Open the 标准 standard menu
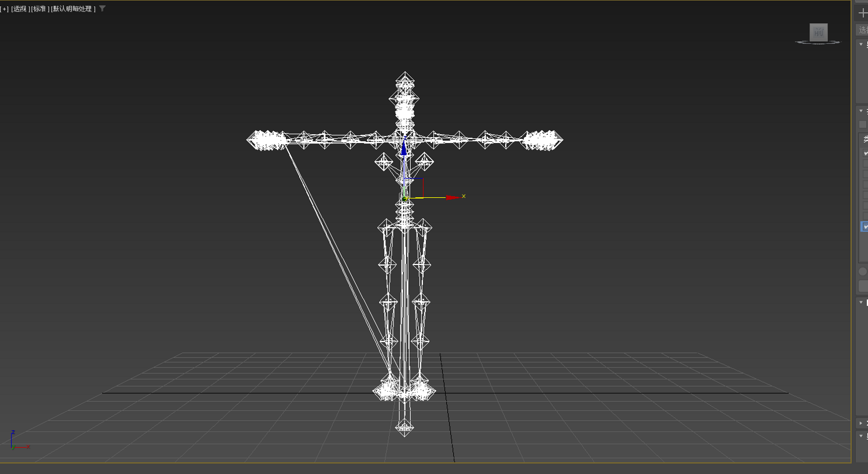The width and height of the screenshot is (868, 474). [40, 9]
